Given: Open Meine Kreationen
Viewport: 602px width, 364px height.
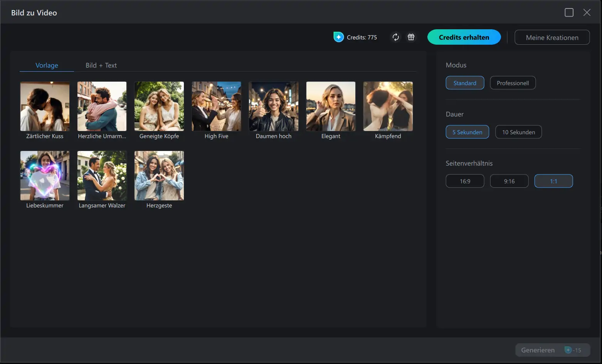Looking at the screenshot, I should [x=552, y=37].
